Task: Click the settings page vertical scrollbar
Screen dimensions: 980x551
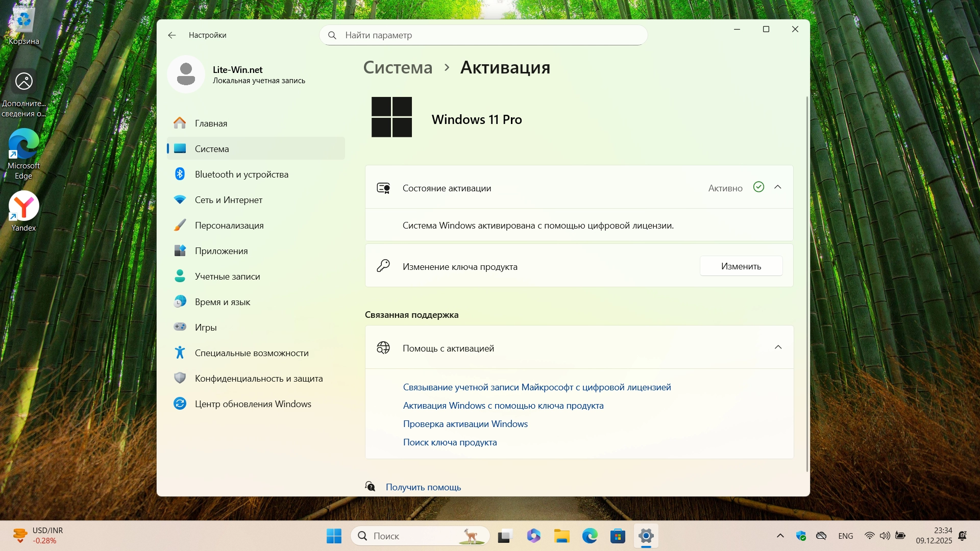Action: coord(807,283)
